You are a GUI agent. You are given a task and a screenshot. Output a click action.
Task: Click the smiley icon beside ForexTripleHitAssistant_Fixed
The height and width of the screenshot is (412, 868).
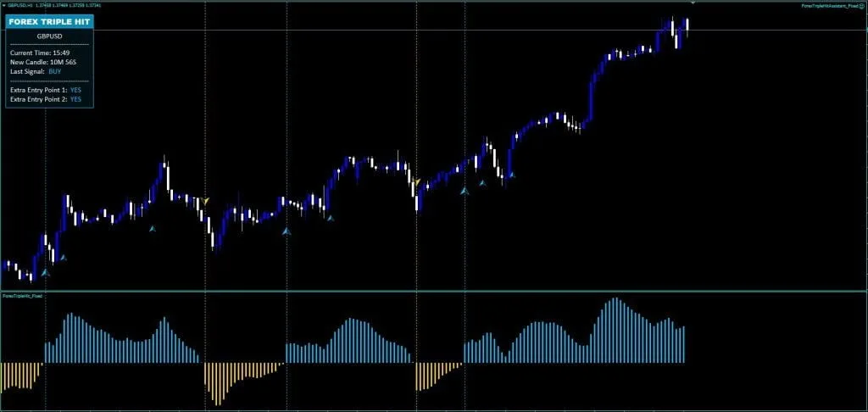tap(862, 6)
